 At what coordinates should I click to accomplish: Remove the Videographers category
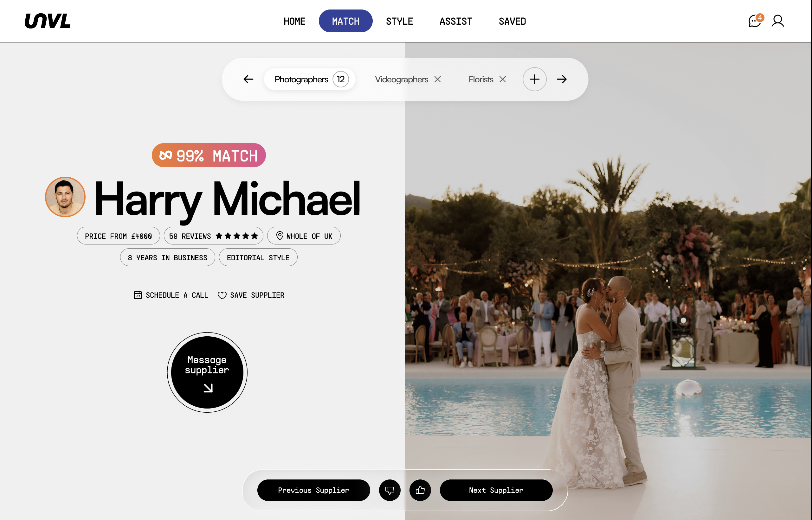click(438, 79)
